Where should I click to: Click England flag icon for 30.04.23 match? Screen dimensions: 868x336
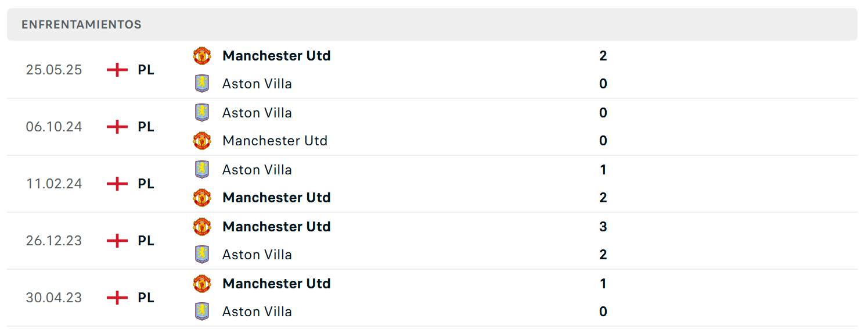pos(117,298)
